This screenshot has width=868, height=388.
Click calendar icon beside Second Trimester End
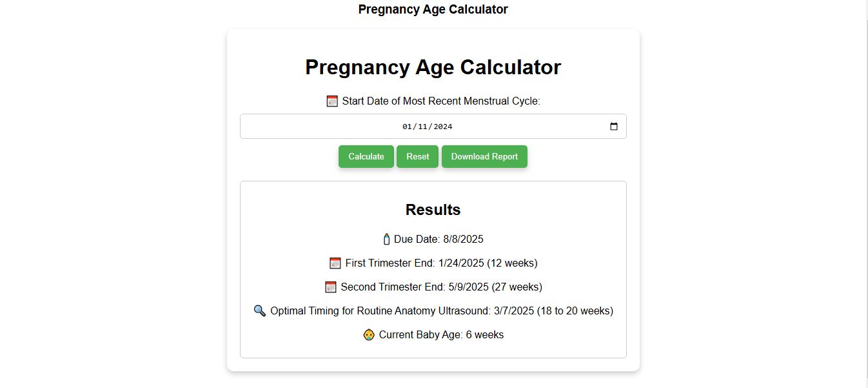(331, 287)
